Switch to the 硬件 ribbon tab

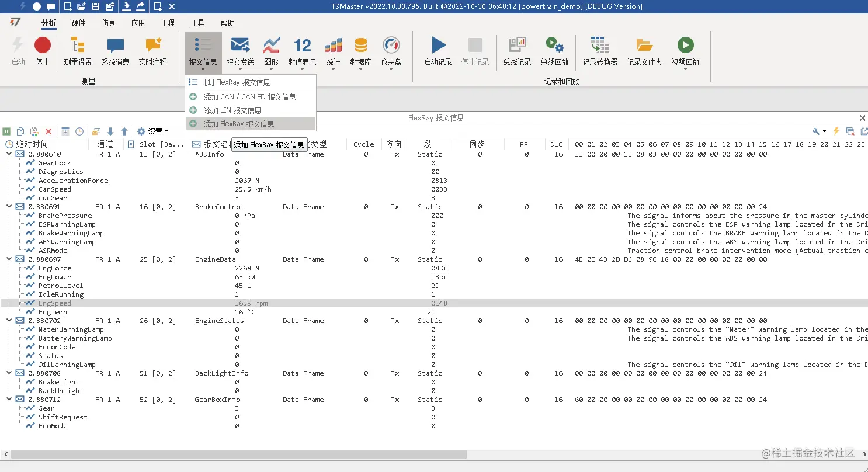(78, 23)
